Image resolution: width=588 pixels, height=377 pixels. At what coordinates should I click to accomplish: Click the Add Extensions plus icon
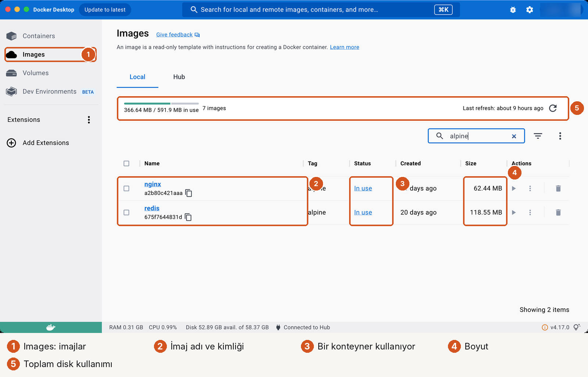pyautogui.click(x=11, y=143)
